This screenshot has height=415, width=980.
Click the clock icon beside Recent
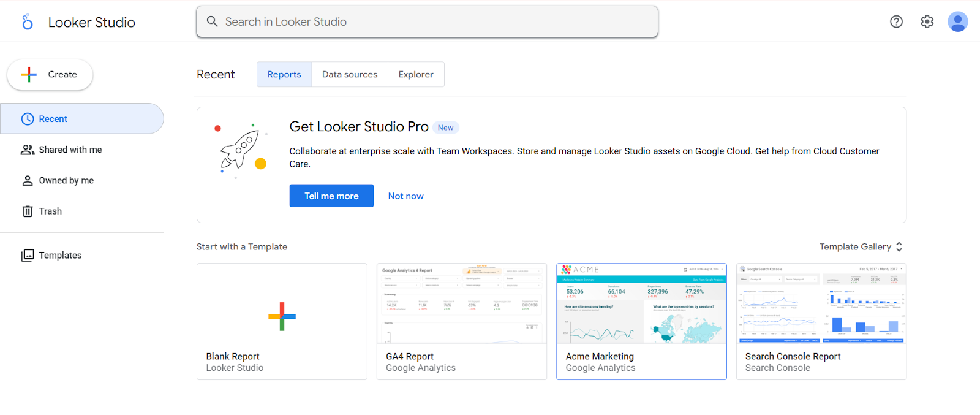[x=28, y=119]
